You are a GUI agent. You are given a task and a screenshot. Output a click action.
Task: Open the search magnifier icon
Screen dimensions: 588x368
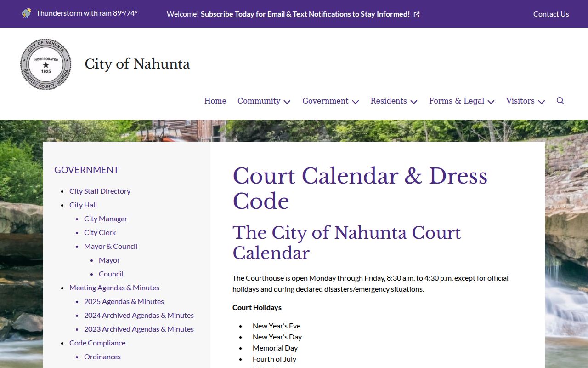click(560, 101)
